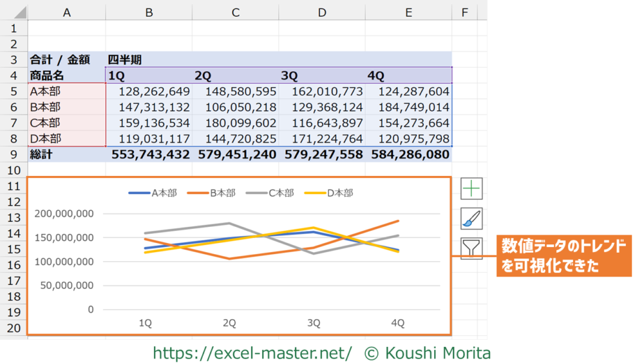Click cell A5 containing A本部
644x363 pixels.
click(x=66, y=92)
